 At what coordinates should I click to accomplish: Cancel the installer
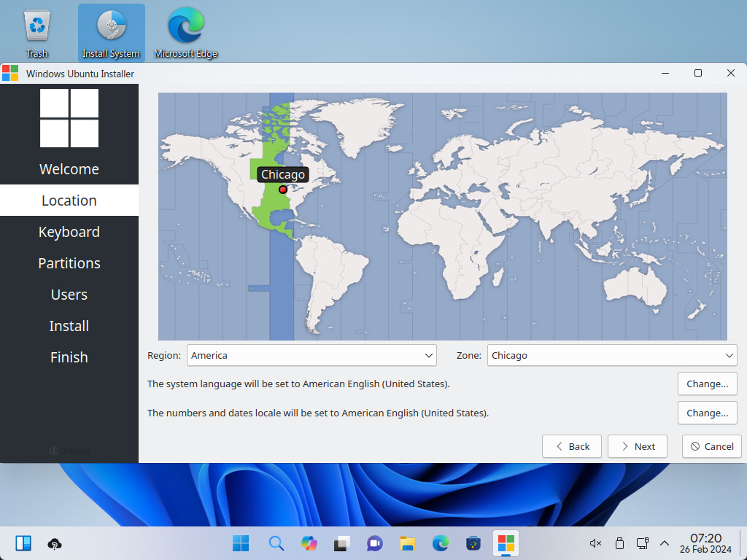coord(712,446)
